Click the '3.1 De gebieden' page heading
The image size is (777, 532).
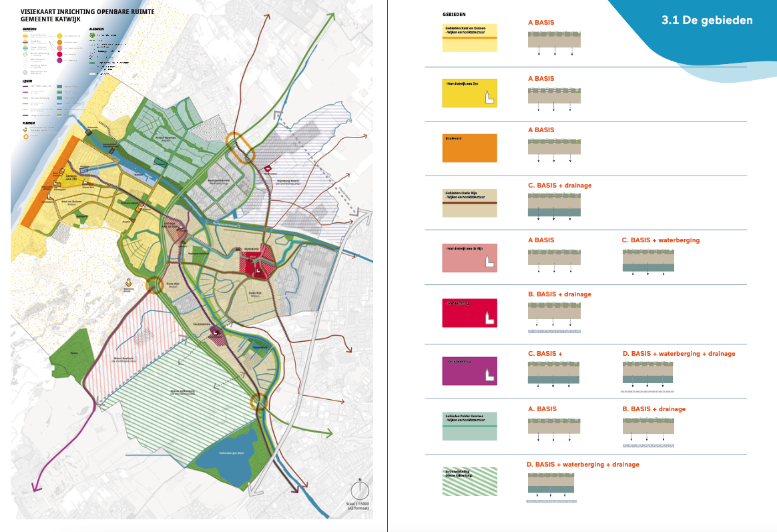point(707,20)
